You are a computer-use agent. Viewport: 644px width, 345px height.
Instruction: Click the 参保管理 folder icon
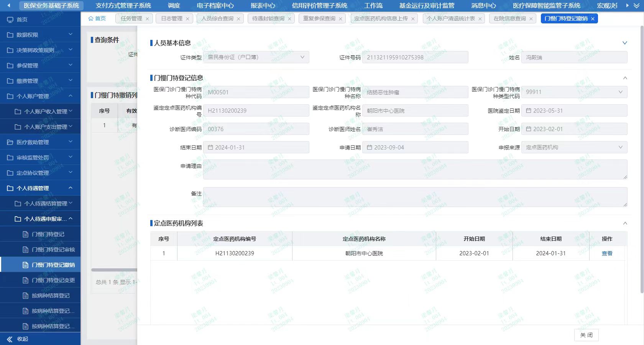click(x=10, y=66)
